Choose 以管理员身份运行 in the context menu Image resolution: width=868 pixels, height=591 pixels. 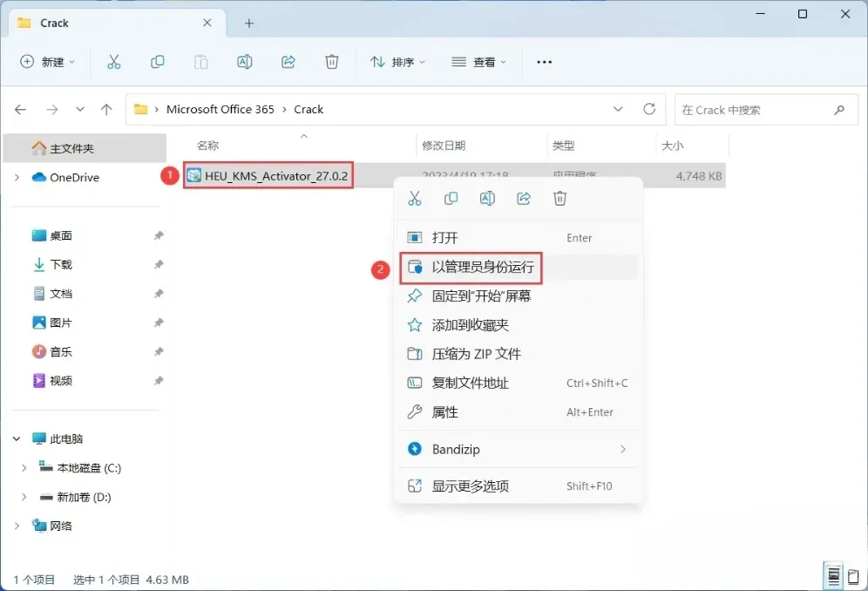tap(519, 267)
